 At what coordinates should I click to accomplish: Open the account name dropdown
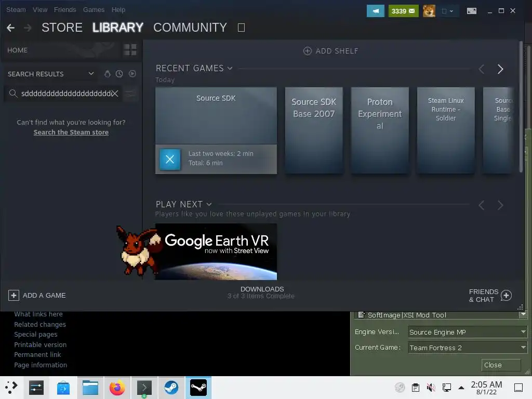[x=447, y=11]
